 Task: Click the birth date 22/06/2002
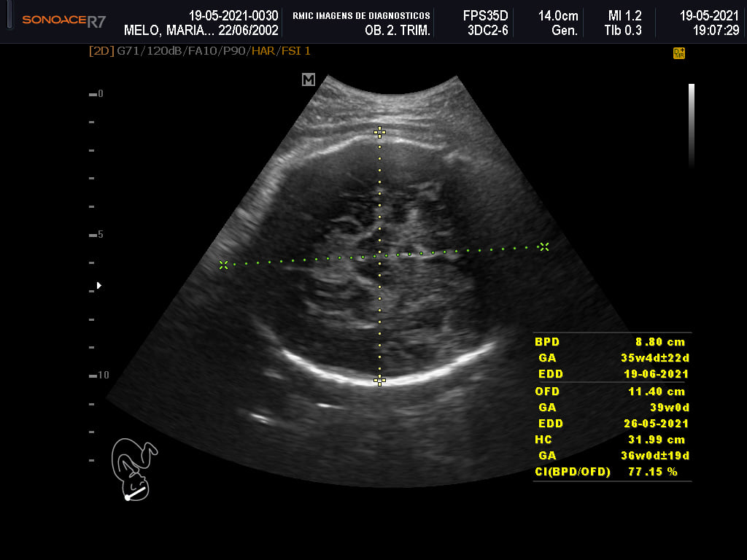[x=248, y=31]
